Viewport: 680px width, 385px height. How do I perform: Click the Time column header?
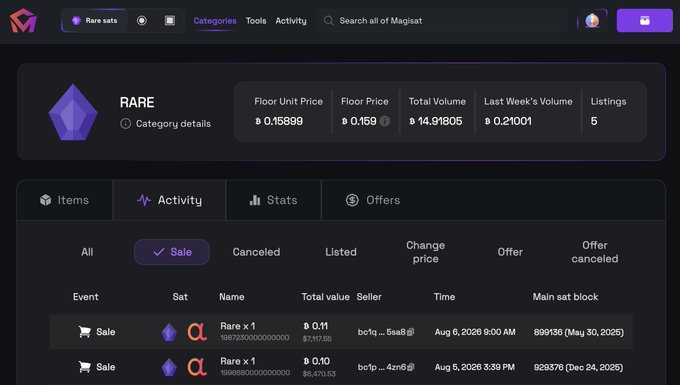click(x=445, y=297)
